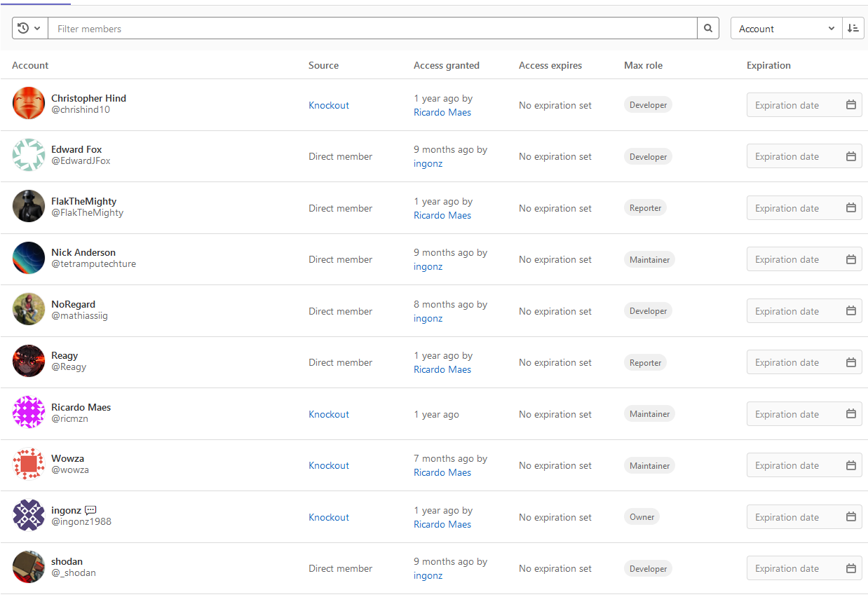Open calendar icon in shodan's expiration field
868x597 pixels.
(x=850, y=568)
